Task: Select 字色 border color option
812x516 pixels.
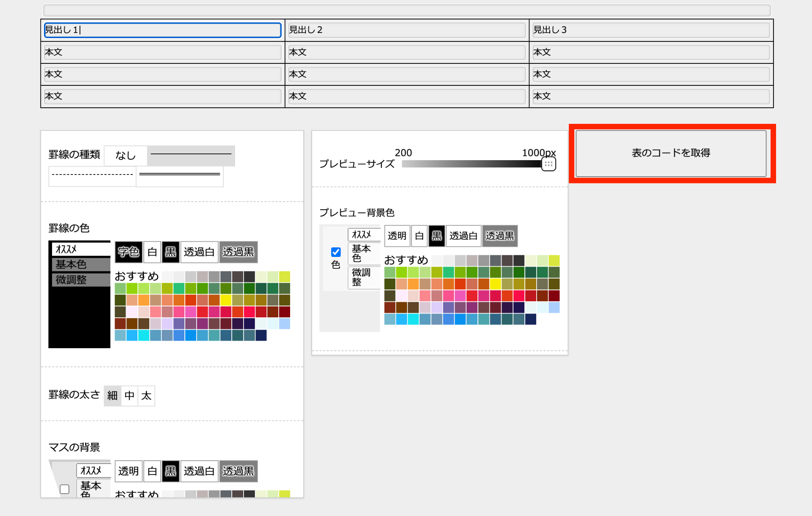Action: tap(128, 252)
